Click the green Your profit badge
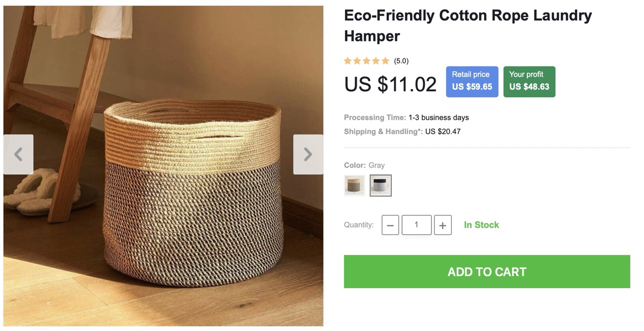644x331 pixels. [x=529, y=81]
